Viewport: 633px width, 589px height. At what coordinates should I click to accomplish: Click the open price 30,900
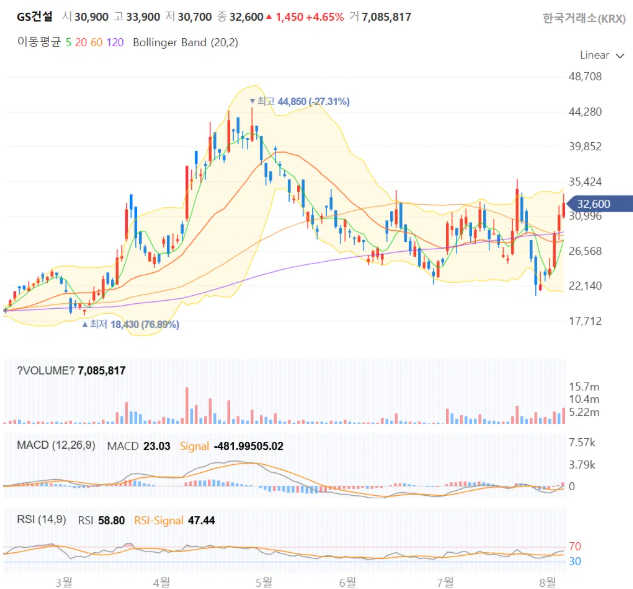(x=92, y=17)
